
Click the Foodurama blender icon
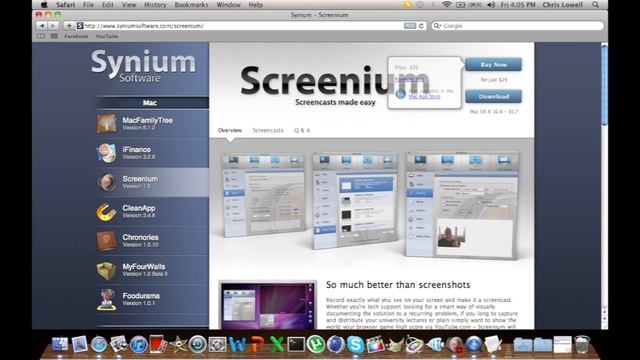pyautogui.click(x=107, y=300)
